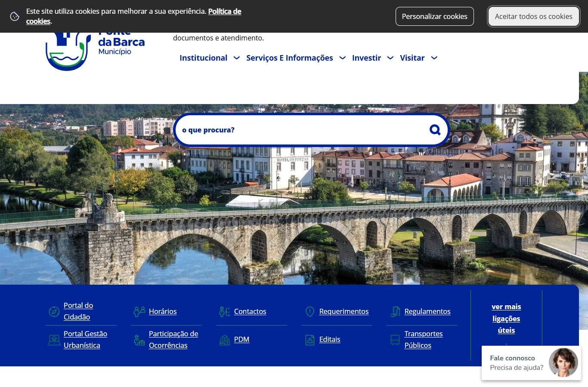Open the Visitar menu
The width and height of the screenshot is (588, 387).
coord(412,58)
